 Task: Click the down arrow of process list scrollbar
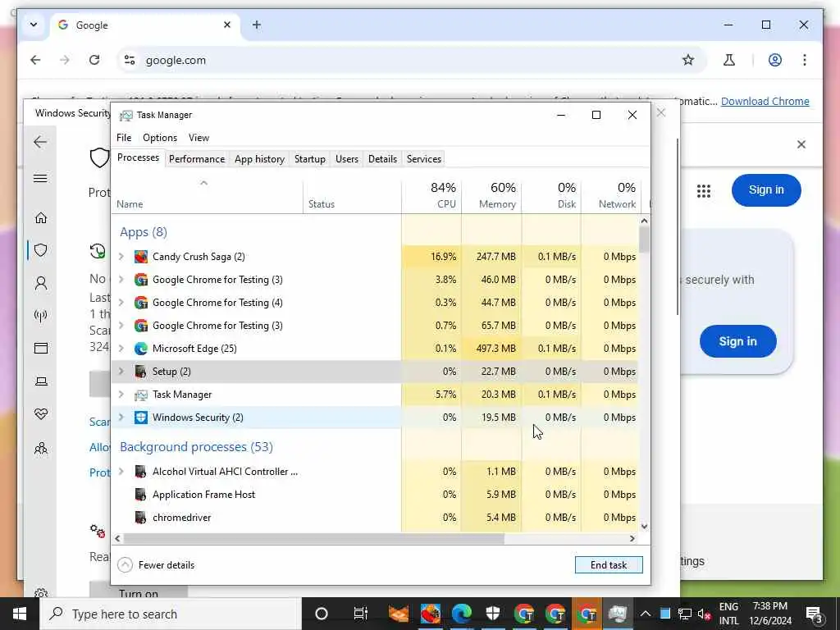(644, 527)
